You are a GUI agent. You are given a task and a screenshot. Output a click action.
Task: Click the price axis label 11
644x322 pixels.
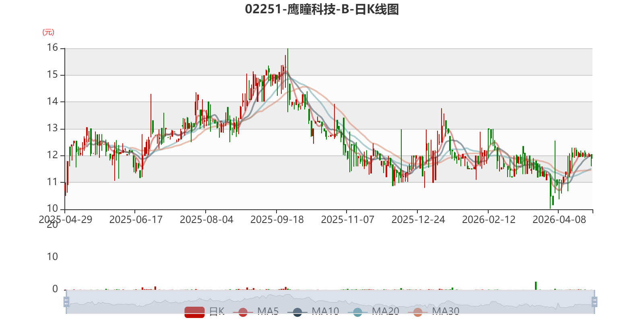[52, 182]
